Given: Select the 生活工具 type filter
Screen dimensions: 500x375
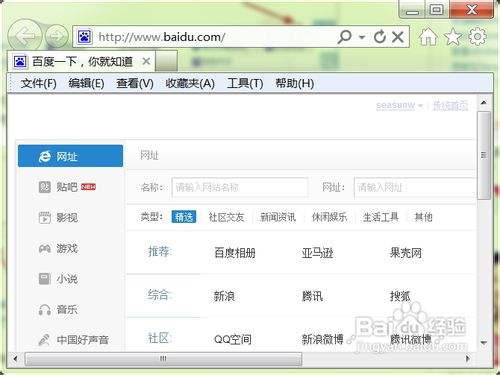Looking at the screenshot, I should pyautogui.click(x=381, y=217).
